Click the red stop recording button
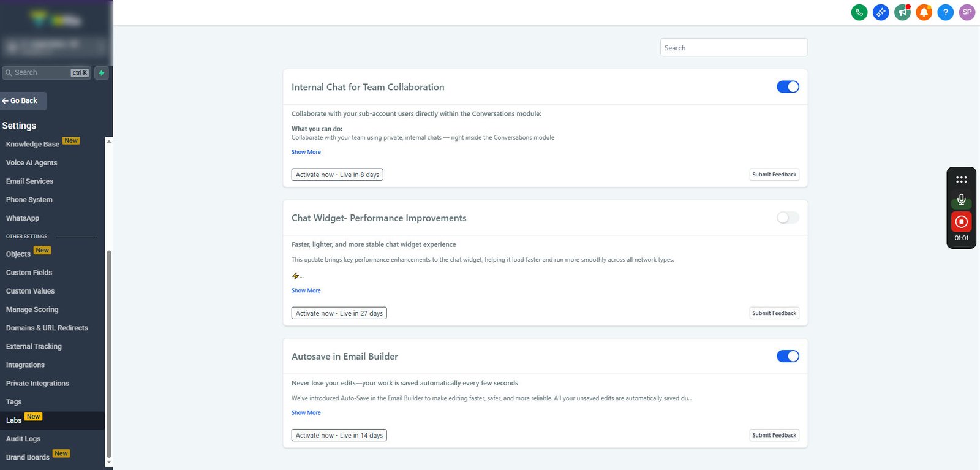980x470 pixels. coord(962,221)
